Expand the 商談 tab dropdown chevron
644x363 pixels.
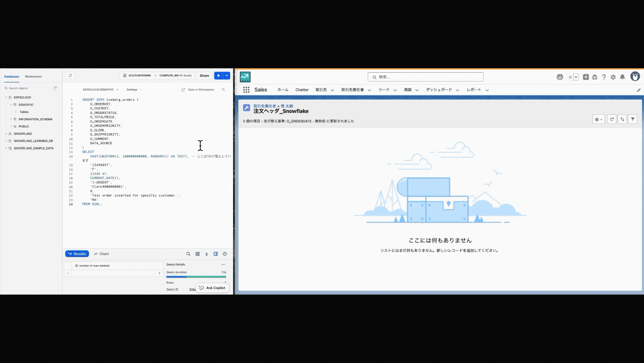point(417,90)
